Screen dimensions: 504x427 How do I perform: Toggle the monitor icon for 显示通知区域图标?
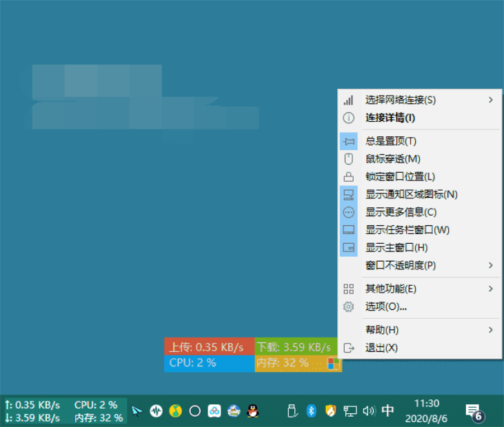coord(348,194)
